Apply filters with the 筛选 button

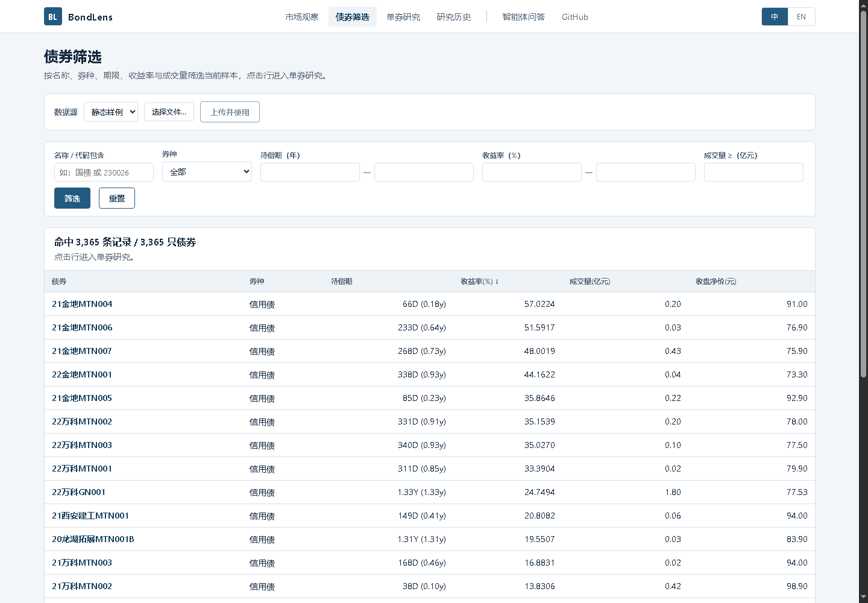click(x=72, y=198)
